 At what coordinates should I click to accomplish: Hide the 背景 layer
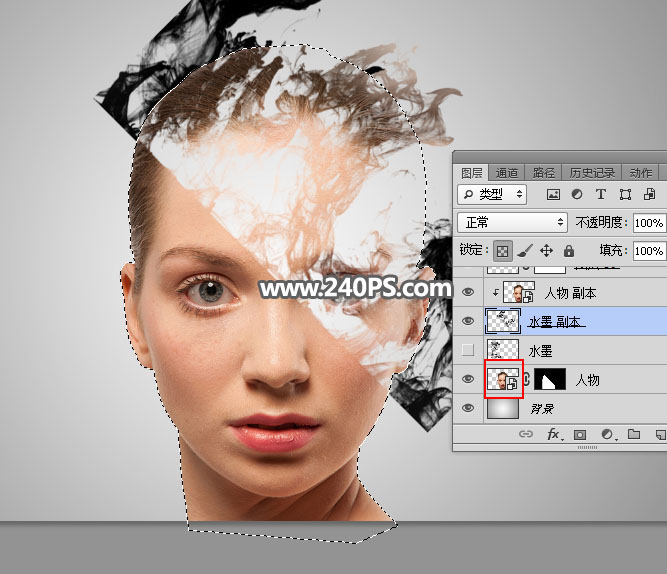(468, 408)
